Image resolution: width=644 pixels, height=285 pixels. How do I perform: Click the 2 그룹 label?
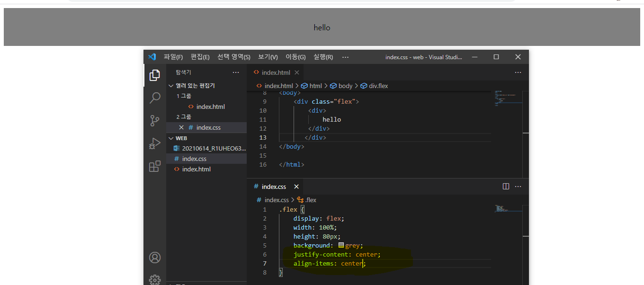[184, 117]
